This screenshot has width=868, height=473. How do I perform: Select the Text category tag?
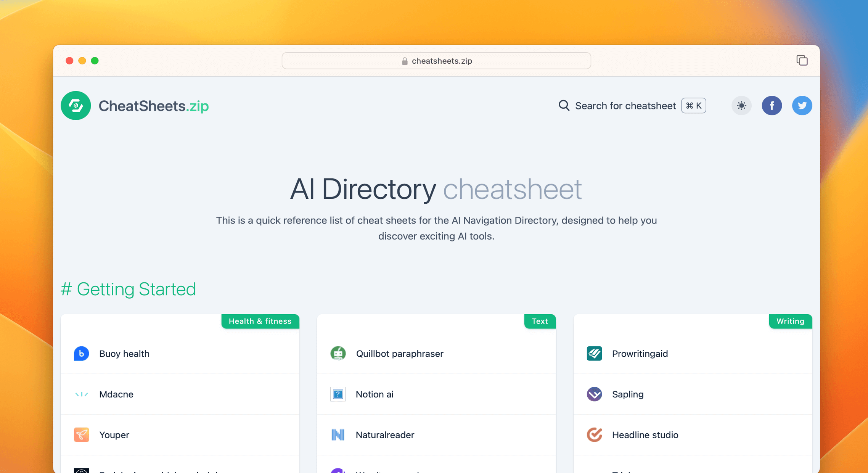[540, 321]
